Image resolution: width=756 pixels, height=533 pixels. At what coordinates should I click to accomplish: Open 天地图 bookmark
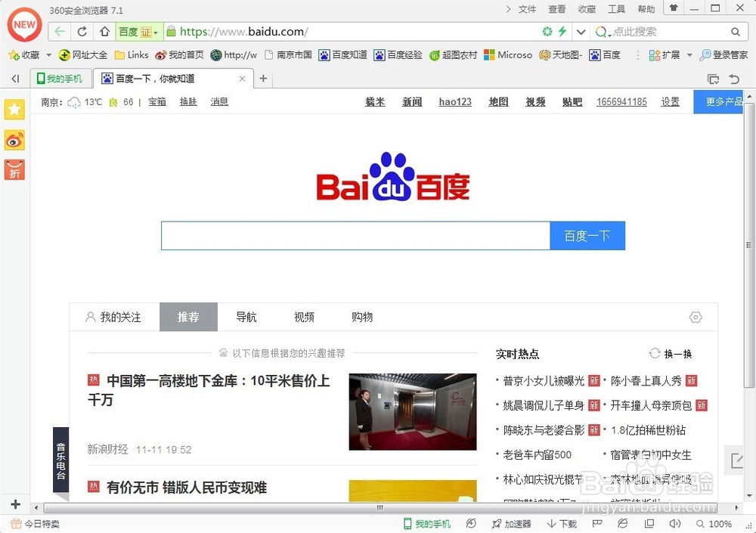(561, 55)
